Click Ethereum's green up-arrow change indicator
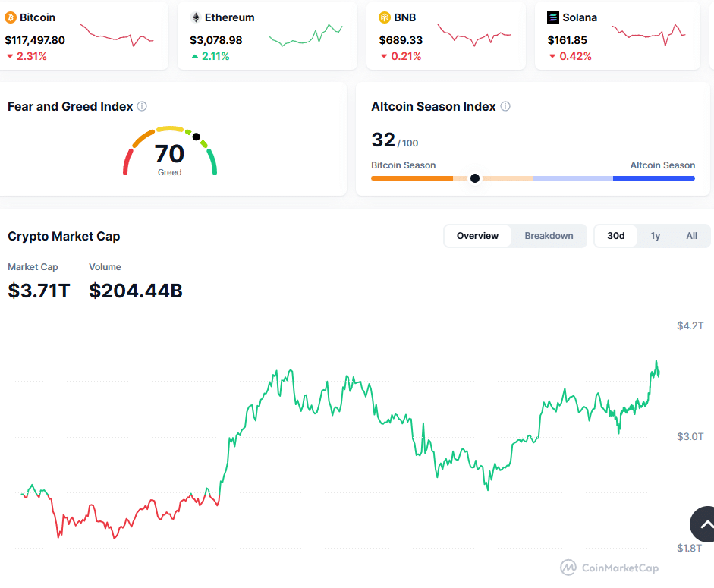 click(x=195, y=56)
